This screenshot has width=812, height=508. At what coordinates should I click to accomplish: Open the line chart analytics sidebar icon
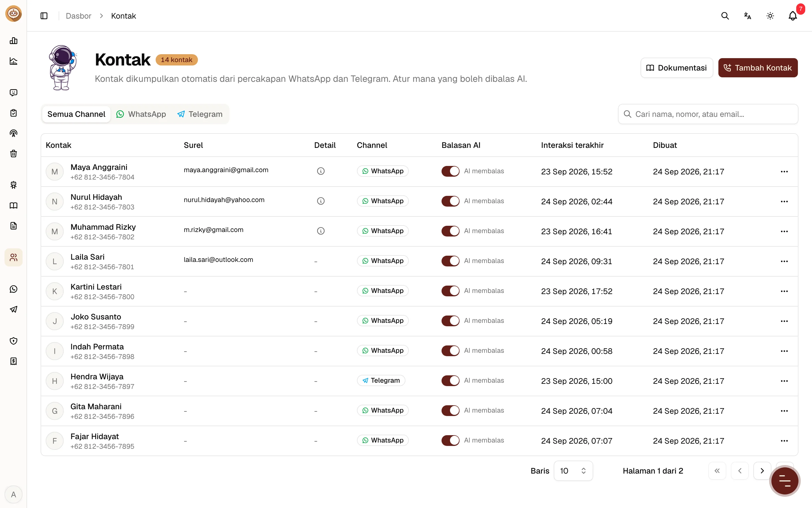pyautogui.click(x=14, y=61)
